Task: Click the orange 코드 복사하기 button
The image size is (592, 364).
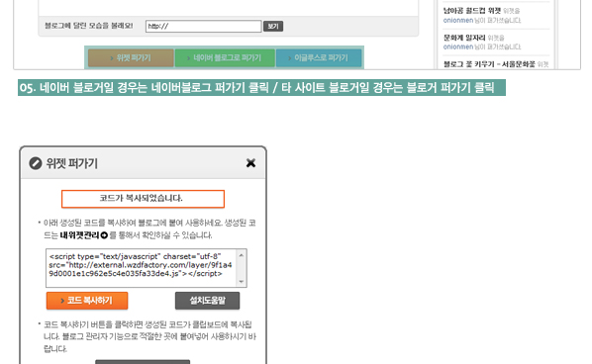Action: point(87,301)
